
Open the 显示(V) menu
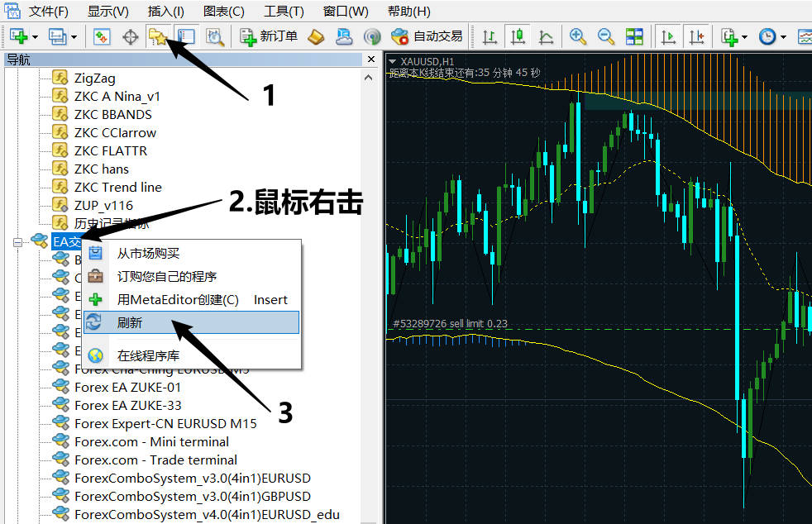point(108,11)
